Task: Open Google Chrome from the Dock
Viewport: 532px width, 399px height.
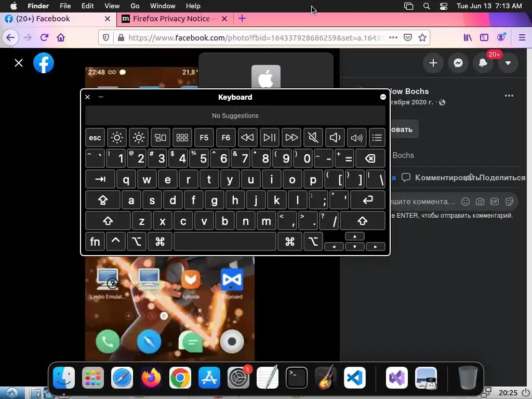Action: (x=180, y=377)
